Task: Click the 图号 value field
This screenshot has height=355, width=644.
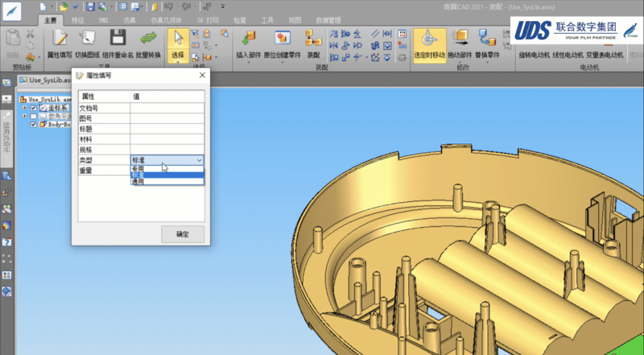Action: (x=167, y=118)
